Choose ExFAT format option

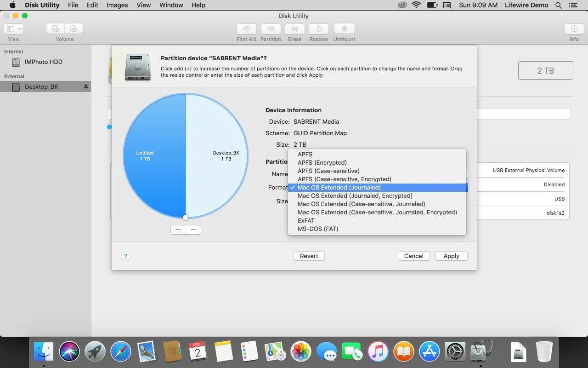(377, 220)
